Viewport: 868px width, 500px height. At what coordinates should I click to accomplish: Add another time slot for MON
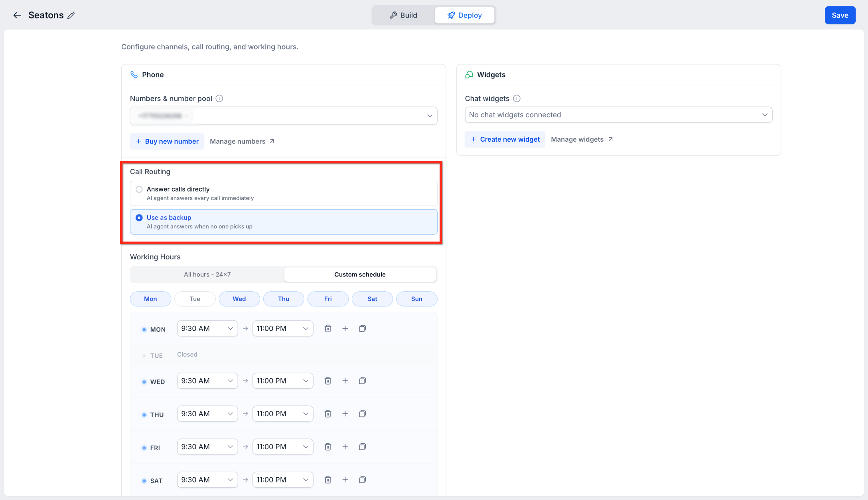click(x=345, y=328)
